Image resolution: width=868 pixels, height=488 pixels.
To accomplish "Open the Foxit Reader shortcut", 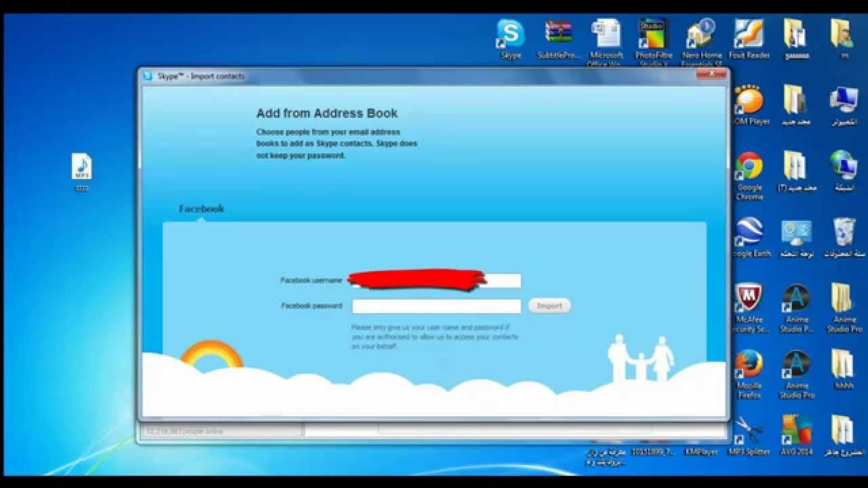I will click(x=749, y=39).
